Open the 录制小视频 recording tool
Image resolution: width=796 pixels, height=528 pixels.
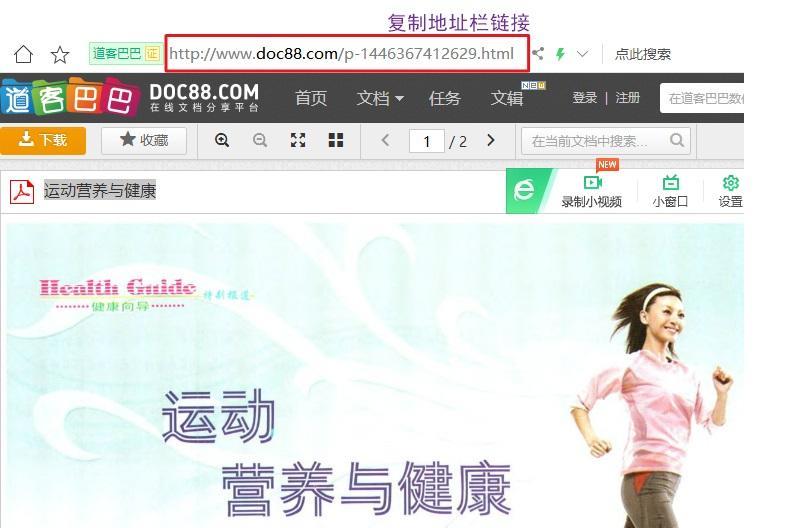click(x=592, y=191)
